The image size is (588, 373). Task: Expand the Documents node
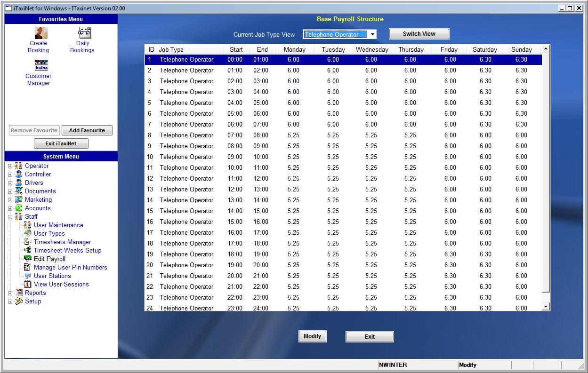(10, 191)
